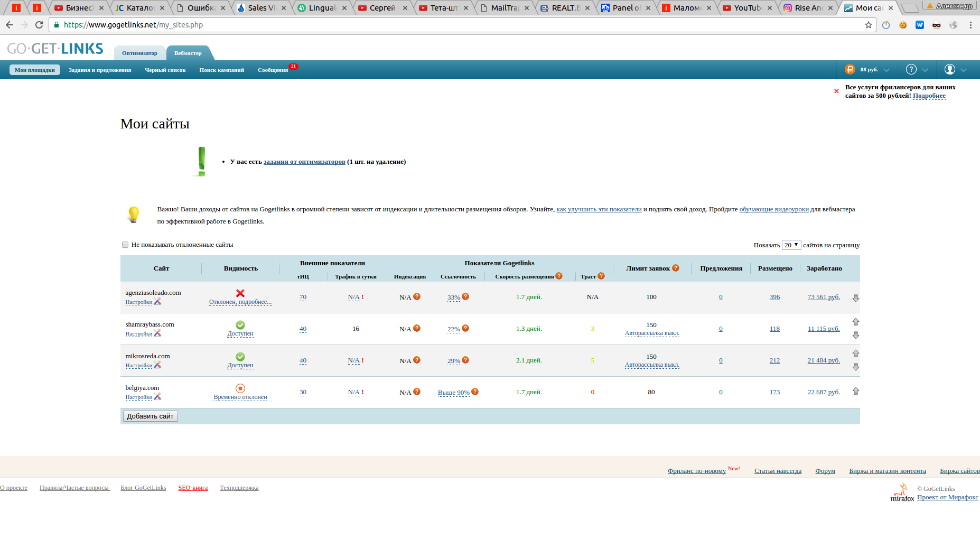Image resolution: width=980 pixels, height=558 pixels.
Task: Select Вебмастер tab
Action: [188, 53]
